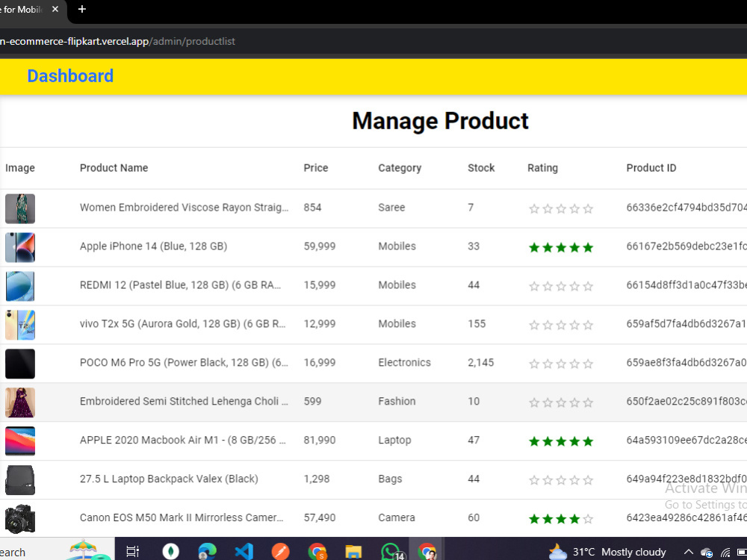The image size is (747, 560).
Task: Select 'Women Embroidered Viscose Rayon Straig...' name
Action: point(184,208)
